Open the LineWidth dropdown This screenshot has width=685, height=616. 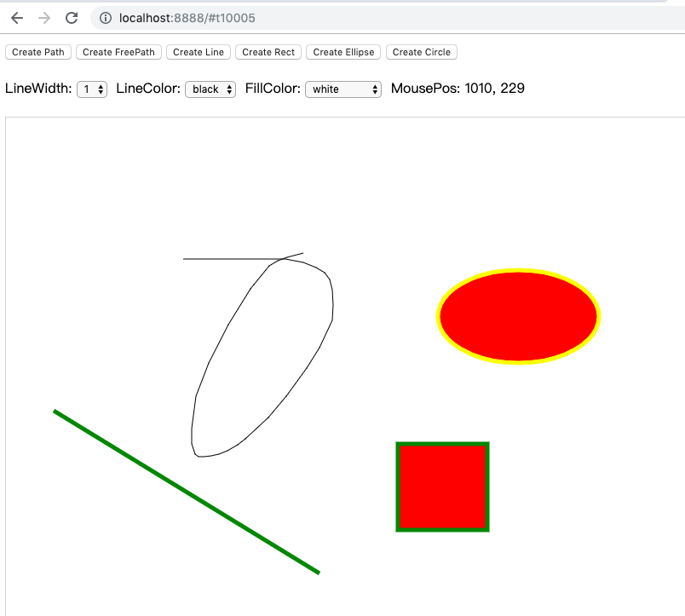92,89
